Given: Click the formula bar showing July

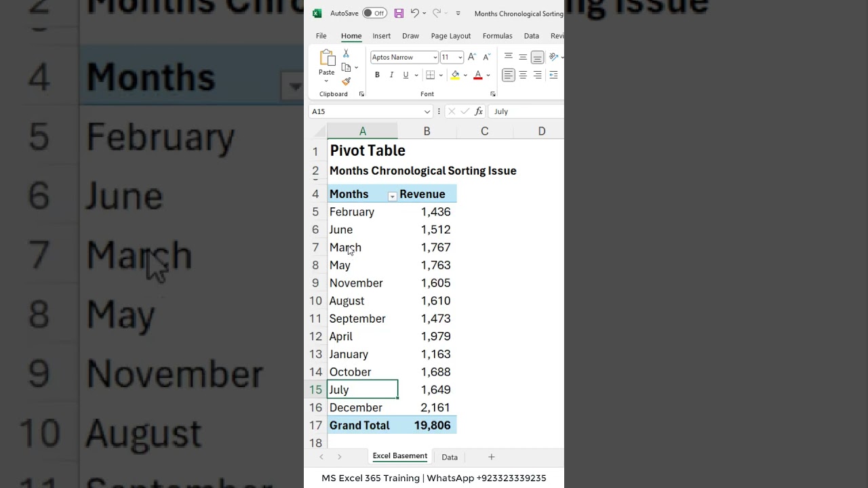Looking at the screenshot, I should coord(526,111).
